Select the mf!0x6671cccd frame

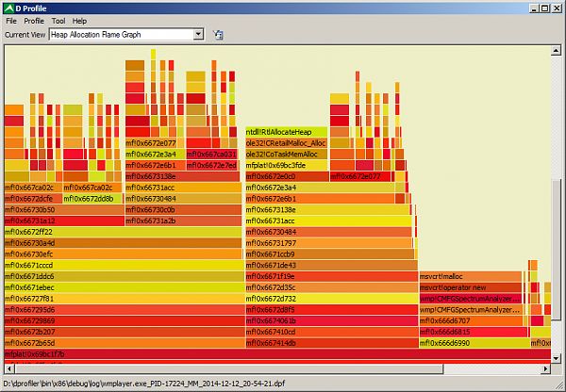pyautogui.click(x=125, y=266)
